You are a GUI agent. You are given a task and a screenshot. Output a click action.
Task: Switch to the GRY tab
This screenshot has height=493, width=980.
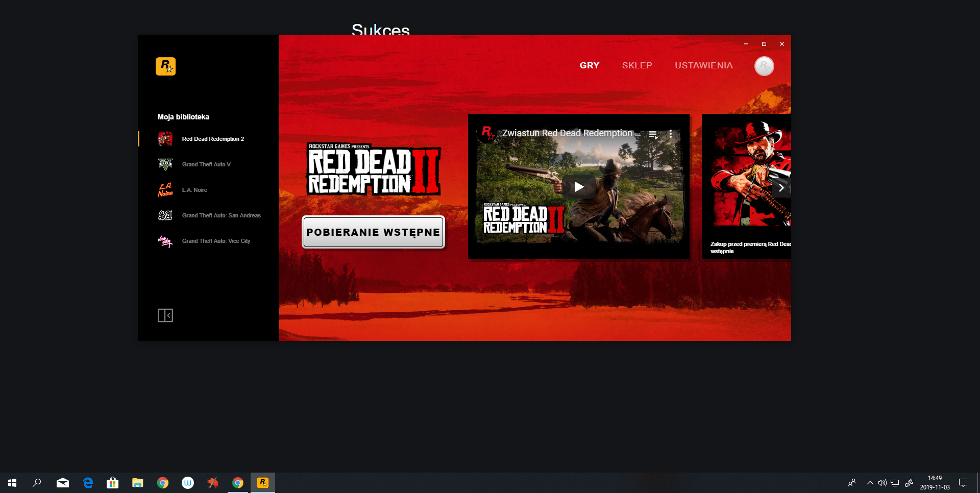(x=590, y=65)
